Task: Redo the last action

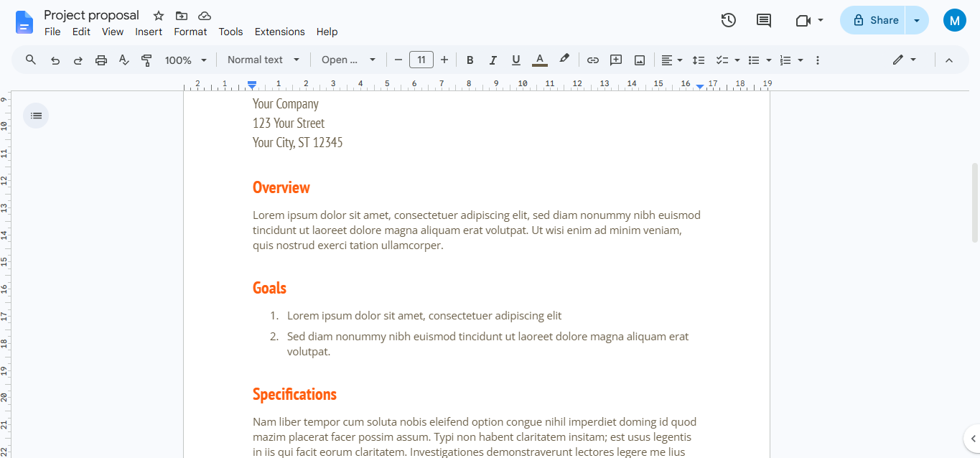Action: (78, 60)
